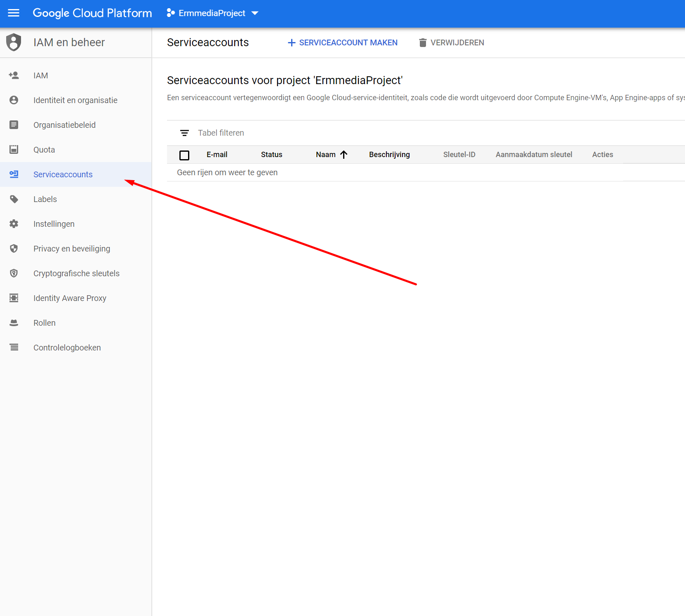Open the hamburger navigation menu
Screen dimensions: 685x616
pos(14,13)
